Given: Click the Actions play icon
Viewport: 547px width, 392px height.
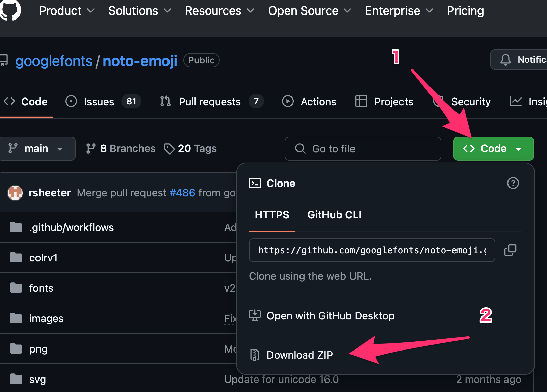Looking at the screenshot, I should 288,101.
